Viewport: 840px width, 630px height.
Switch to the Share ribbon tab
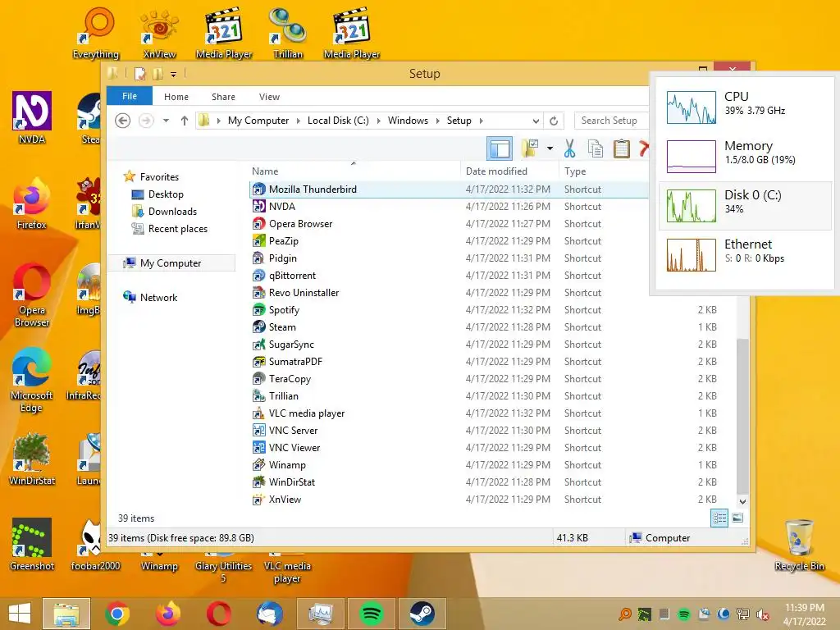[223, 97]
